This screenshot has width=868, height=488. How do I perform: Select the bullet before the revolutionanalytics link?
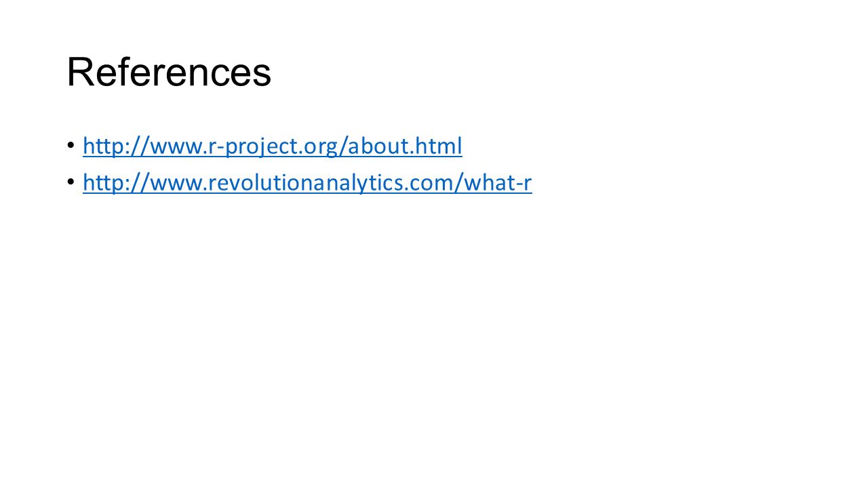click(x=71, y=182)
